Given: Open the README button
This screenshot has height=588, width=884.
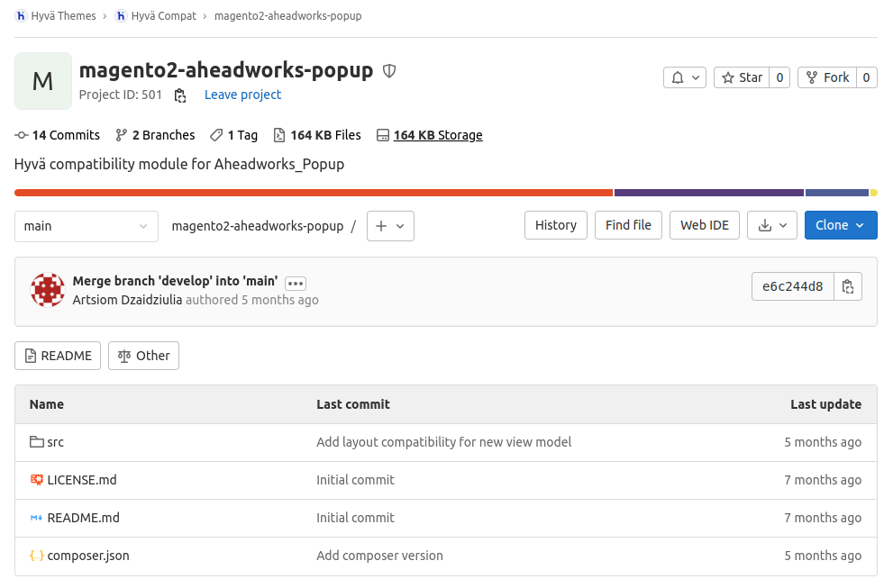Looking at the screenshot, I should 58,356.
